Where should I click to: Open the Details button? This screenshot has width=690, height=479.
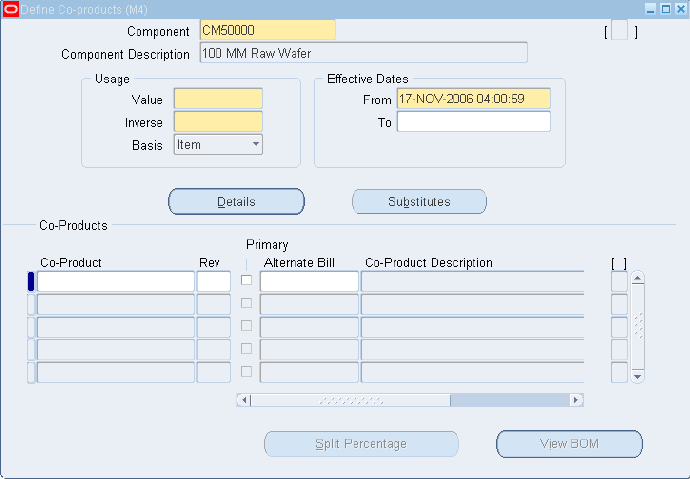[236, 201]
